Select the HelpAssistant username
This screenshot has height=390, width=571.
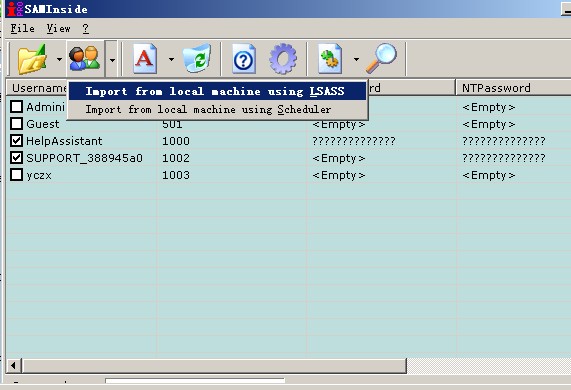tap(64, 141)
